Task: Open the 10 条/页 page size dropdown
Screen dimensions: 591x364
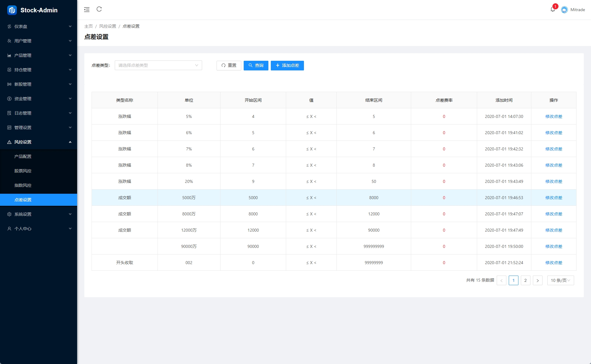Action: [560, 280]
